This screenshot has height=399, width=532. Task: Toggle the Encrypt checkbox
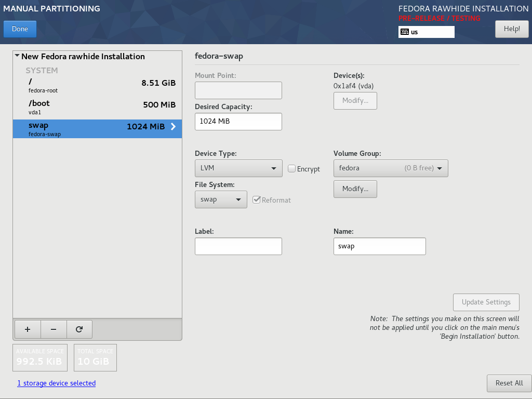point(291,169)
